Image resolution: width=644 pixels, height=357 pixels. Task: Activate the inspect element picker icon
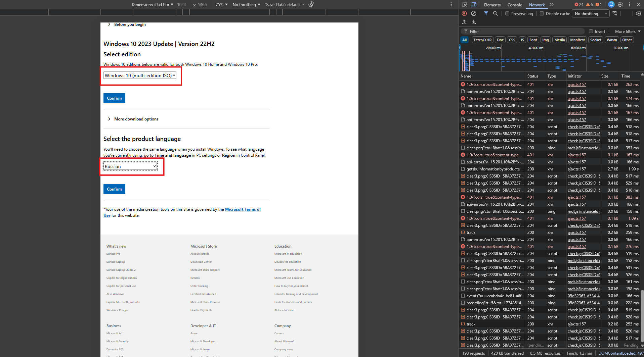coord(464,5)
